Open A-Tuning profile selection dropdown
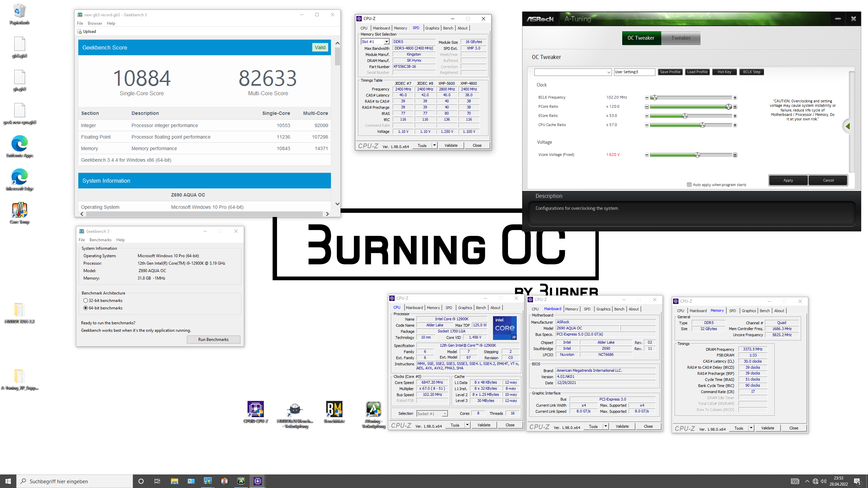Viewport: 868px width, 488px height. 573,72
